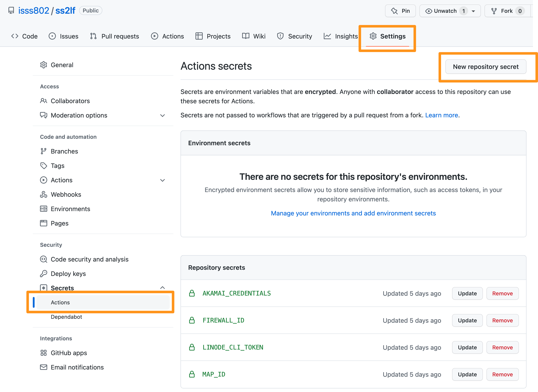The width and height of the screenshot is (538, 392).
Task: Click the lock icon beside AKAMAI_CREDENTIALS
Action: [x=192, y=293]
